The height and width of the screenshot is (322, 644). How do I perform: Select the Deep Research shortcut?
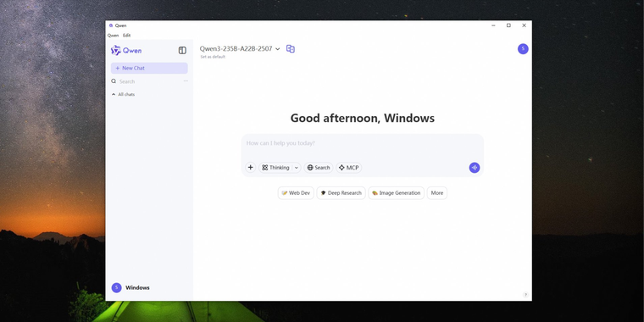click(x=341, y=193)
